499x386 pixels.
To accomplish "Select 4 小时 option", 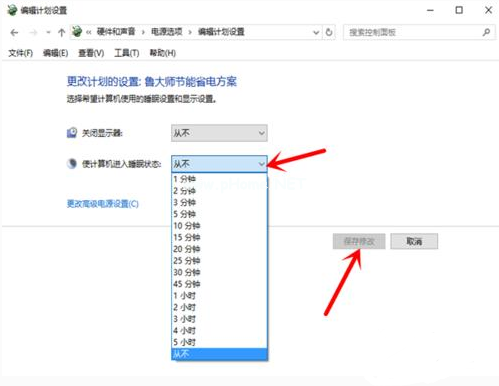I will 219,331.
